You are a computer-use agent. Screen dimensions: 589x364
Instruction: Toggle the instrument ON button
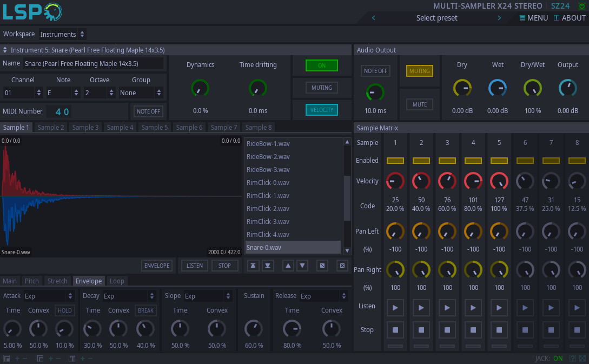point(322,65)
